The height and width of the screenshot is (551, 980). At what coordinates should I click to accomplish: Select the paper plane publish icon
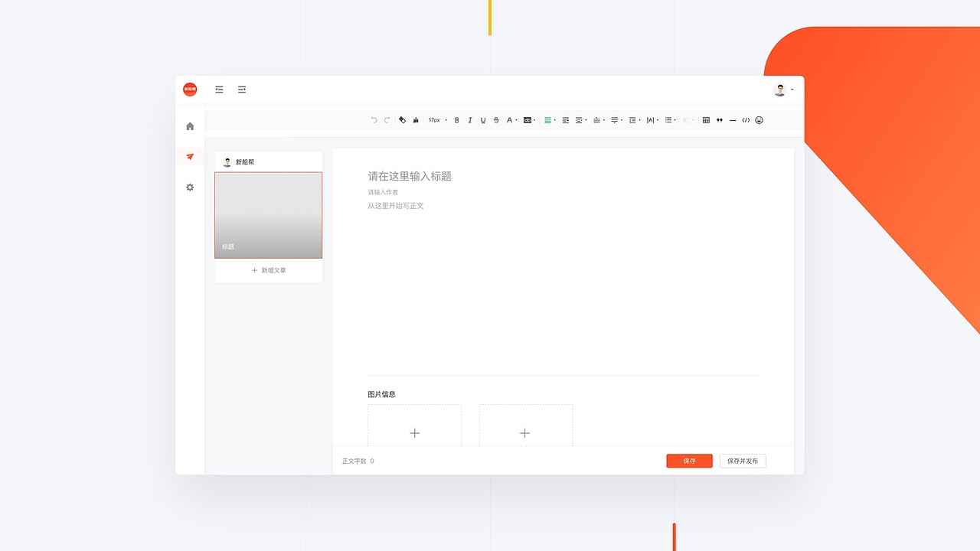point(190,157)
